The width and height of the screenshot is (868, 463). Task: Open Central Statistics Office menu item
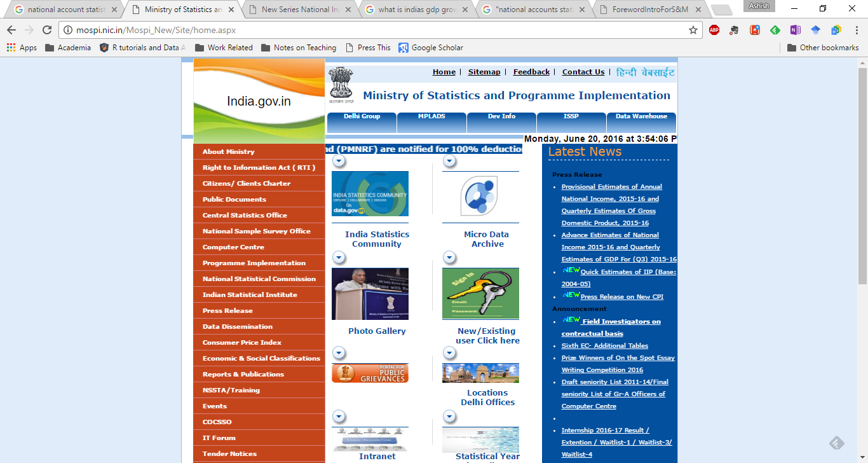pyautogui.click(x=259, y=215)
